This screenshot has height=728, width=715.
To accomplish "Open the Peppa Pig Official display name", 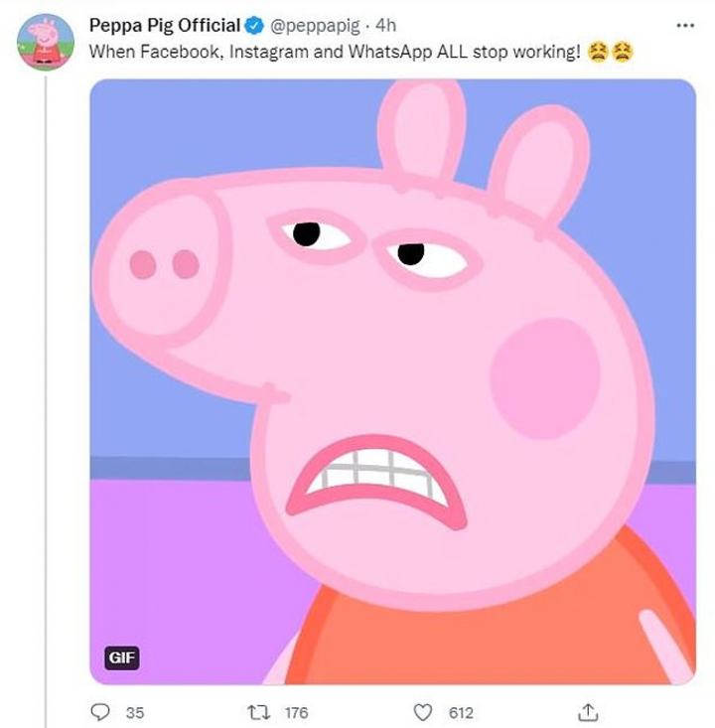I will click(x=165, y=25).
